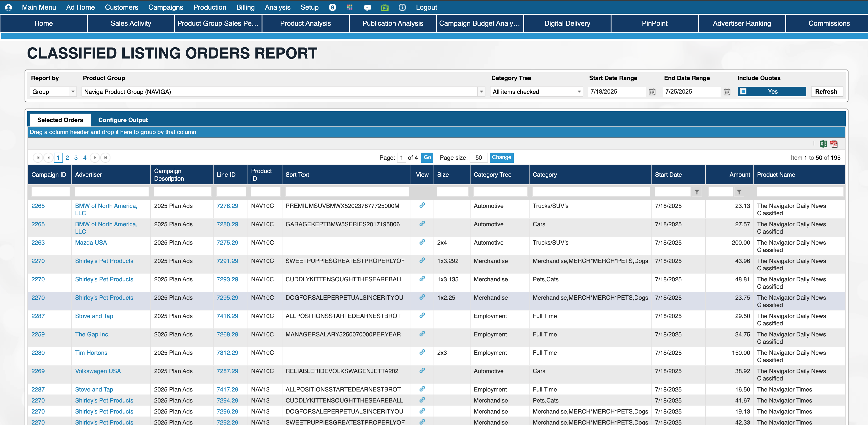Open Tim Hortons advertiser link
868x425 pixels.
click(91, 352)
